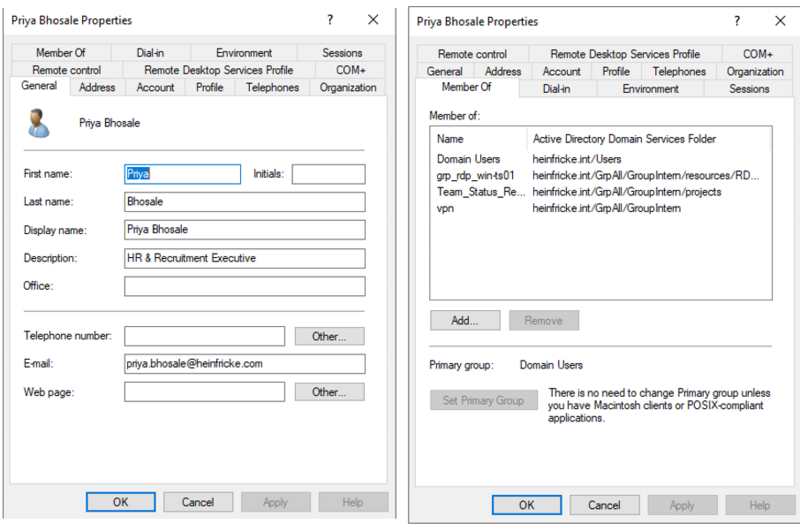Open the Account tab in left dialog
This screenshot has width=800, height=524.
pos(155,88)
